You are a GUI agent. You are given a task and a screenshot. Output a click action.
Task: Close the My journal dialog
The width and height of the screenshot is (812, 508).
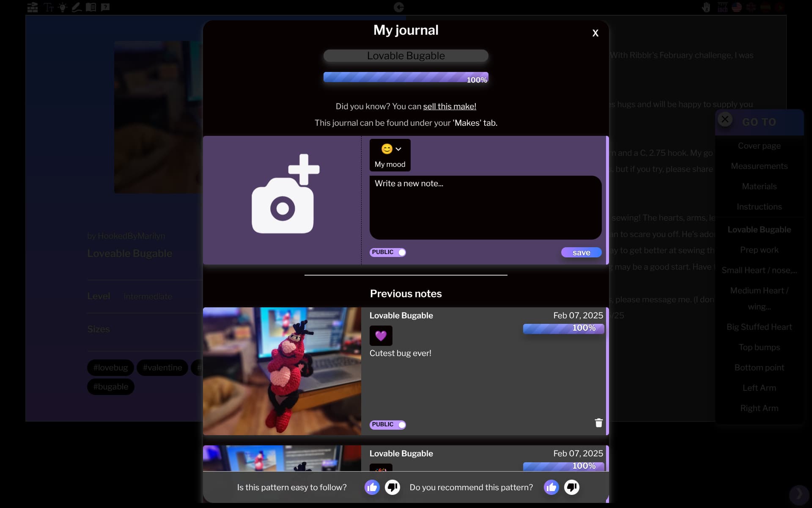click(595, 33)
